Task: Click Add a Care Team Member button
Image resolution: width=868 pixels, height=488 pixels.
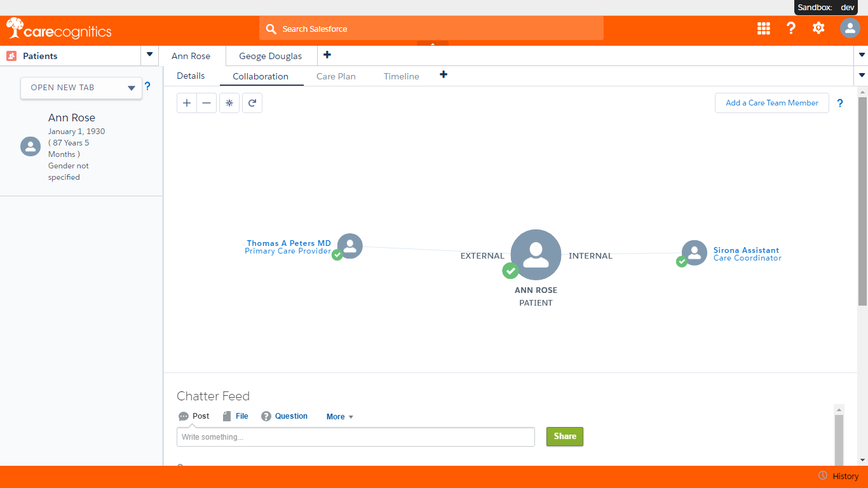Action: [771, 103]
